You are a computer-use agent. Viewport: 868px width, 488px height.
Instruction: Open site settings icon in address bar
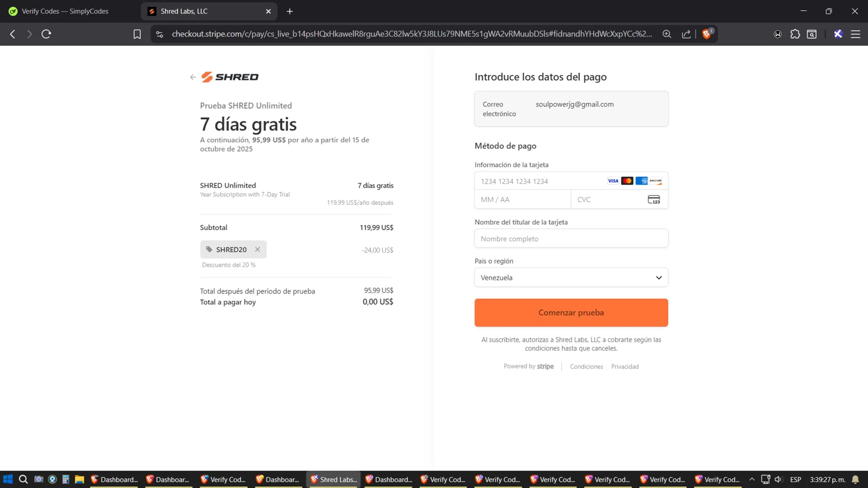pyautogui.click(x=160, y=34)
